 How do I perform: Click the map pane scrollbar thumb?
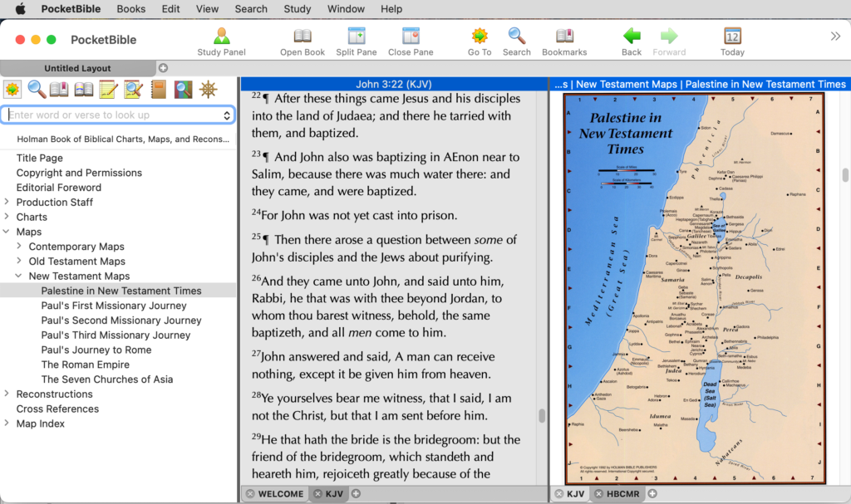[845, 176]
